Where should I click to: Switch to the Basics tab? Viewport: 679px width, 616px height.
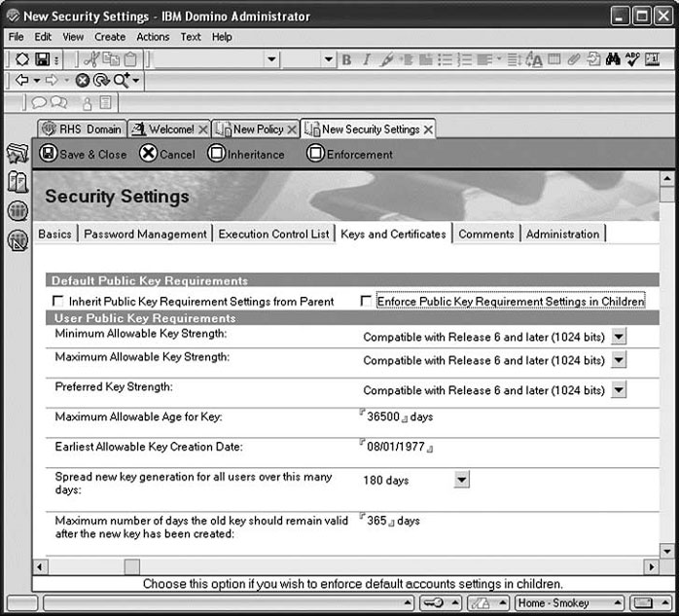click(x=55, y=234)
